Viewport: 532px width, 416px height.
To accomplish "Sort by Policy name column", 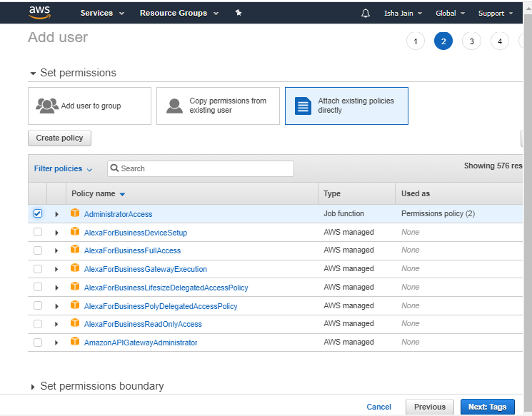I will click(98, 193).
